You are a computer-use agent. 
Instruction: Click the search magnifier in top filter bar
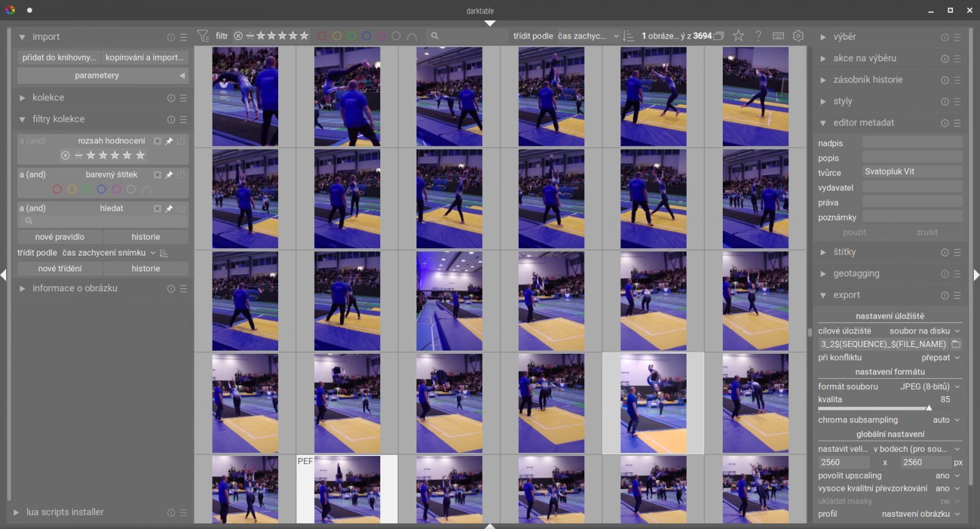[x=435, y=36]
